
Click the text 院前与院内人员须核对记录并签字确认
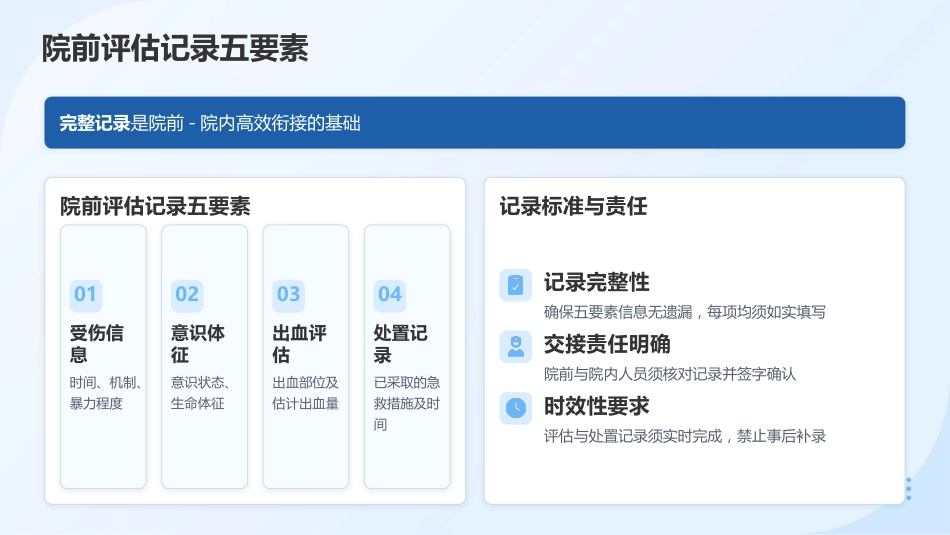(x=670, y=374)
